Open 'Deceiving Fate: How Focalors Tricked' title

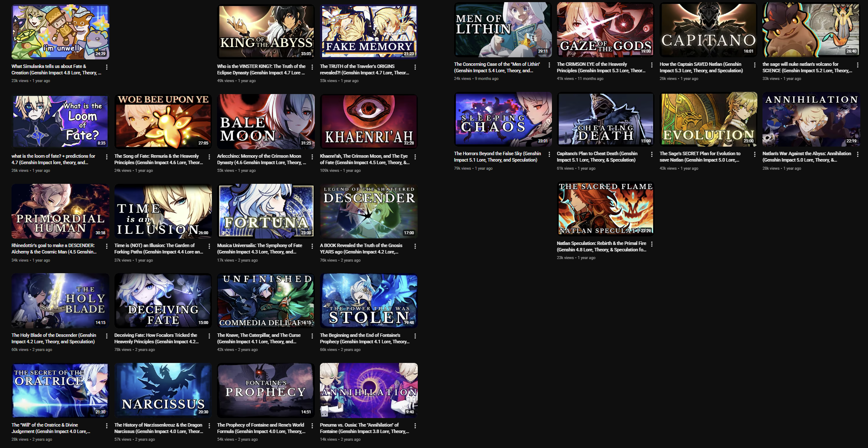156,338
